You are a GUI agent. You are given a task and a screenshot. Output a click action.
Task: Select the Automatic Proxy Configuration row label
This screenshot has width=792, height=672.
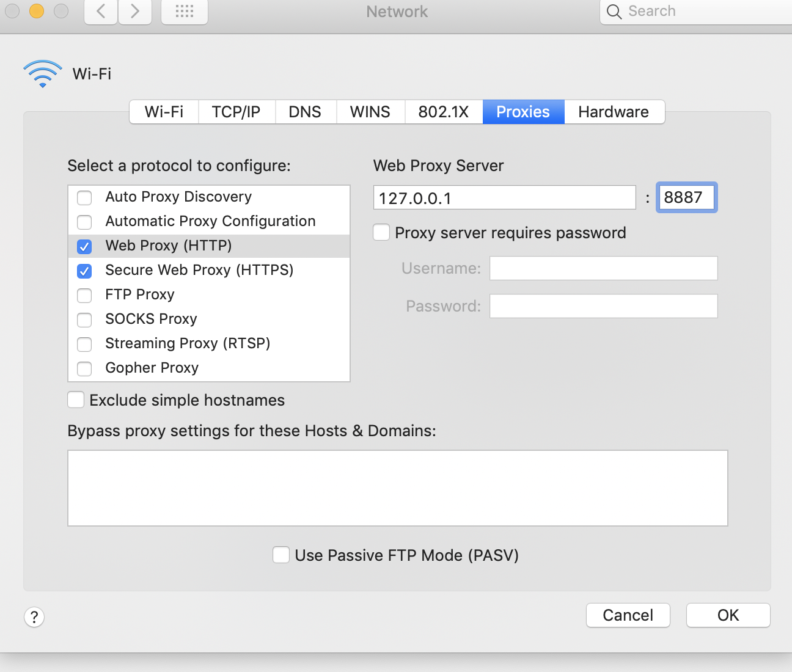210,221
